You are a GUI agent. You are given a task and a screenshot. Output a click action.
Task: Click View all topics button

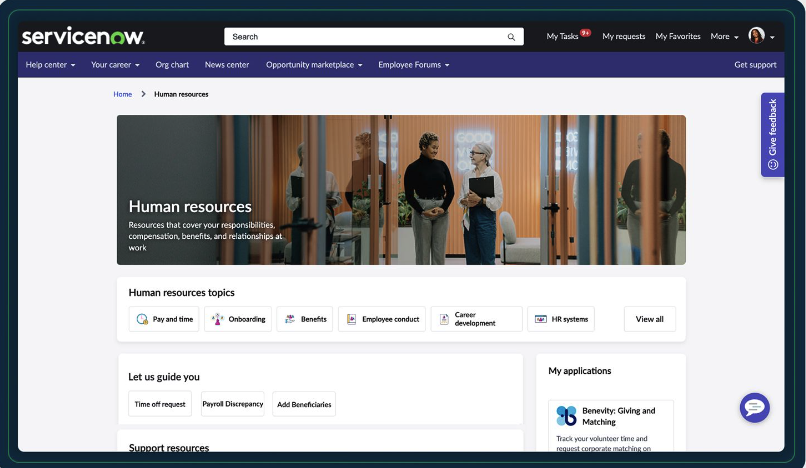point(650,319)
